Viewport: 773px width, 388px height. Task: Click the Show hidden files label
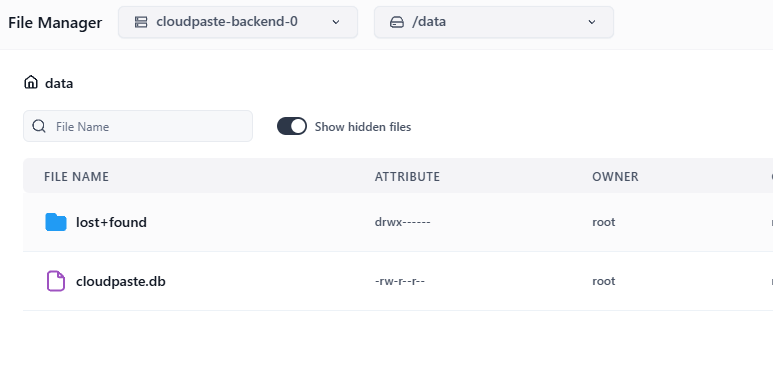pos(363,127)
